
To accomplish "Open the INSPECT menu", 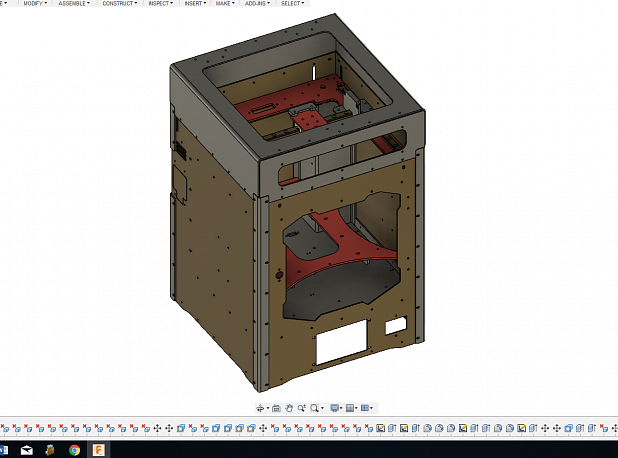I will coord(160,3).
